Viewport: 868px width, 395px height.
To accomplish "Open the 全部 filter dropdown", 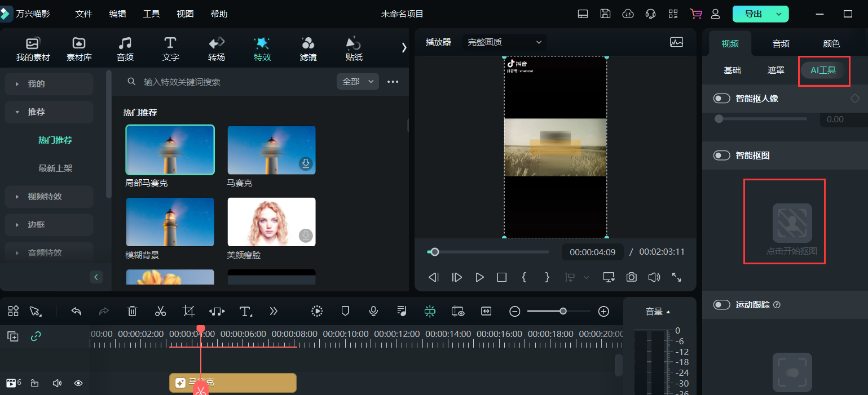I will [358, 82].
